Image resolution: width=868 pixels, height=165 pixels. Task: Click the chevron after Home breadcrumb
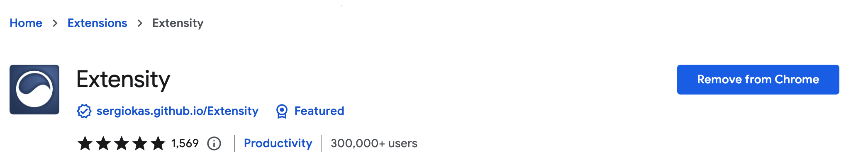(x=55, y=23)
